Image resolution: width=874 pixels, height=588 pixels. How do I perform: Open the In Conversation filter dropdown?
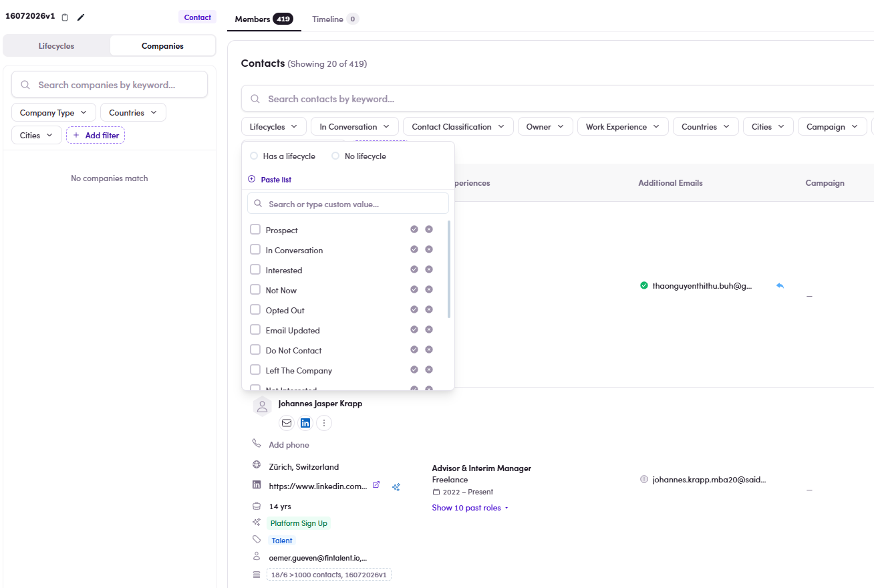(x=355, y=126)
